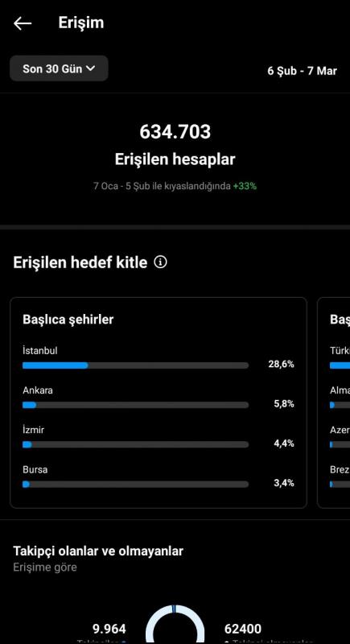Screen dimensions: 350x644
Task: Open the Son 30 Gün dropdown
Action: pos(59,68)
